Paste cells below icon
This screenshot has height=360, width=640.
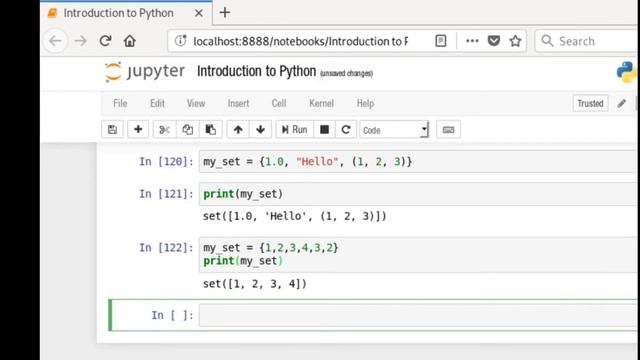211,130
